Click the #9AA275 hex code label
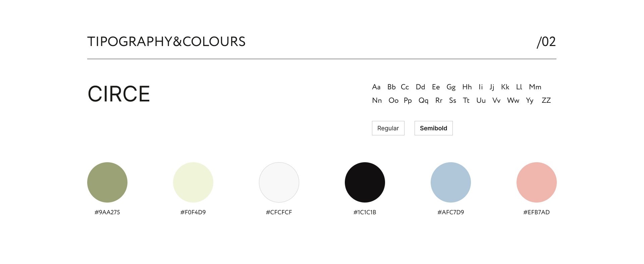 107,212
